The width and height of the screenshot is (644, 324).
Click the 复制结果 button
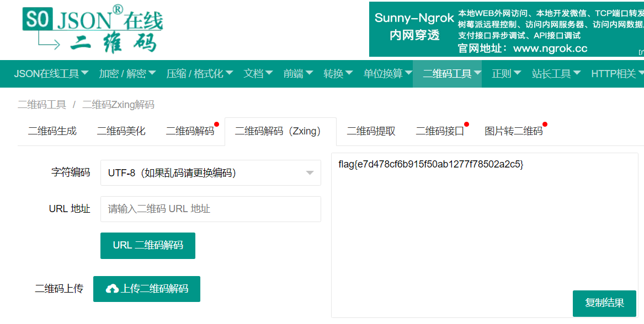point(605,303)
